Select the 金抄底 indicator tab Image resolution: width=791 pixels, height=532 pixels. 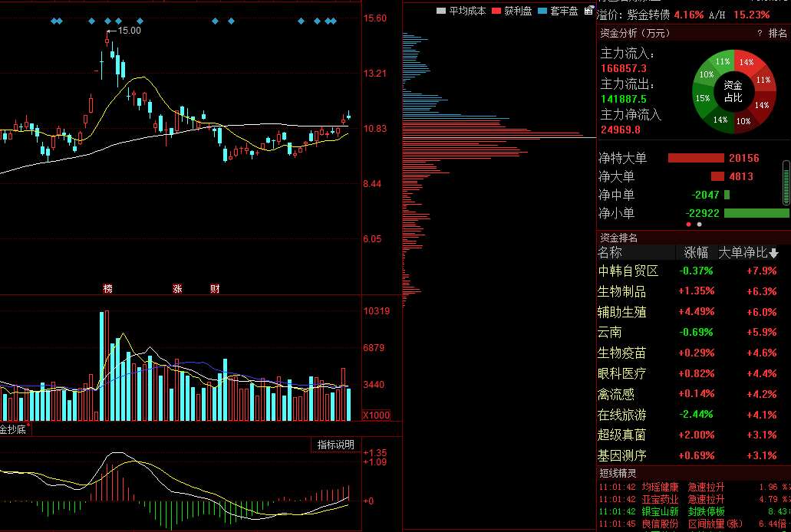[x=13, y=429]
